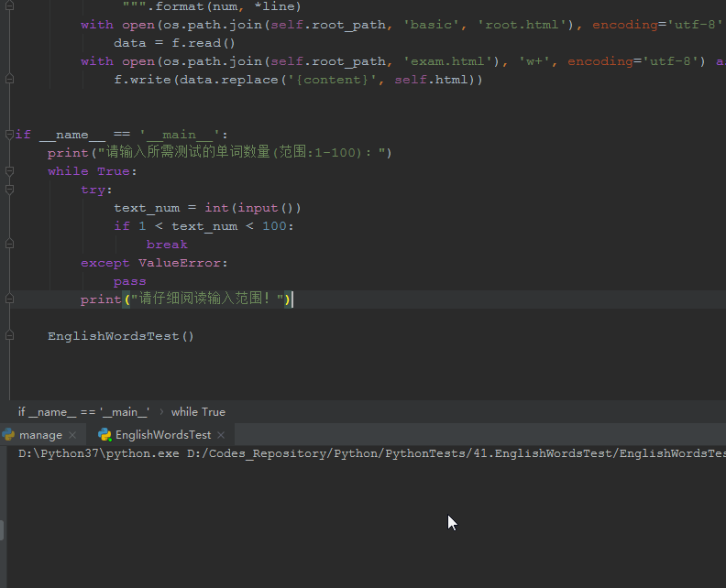Click fold end marker beside EnglishWordsTest() call
The height and width of the screenshot is (588, 726).
point(9,336)
